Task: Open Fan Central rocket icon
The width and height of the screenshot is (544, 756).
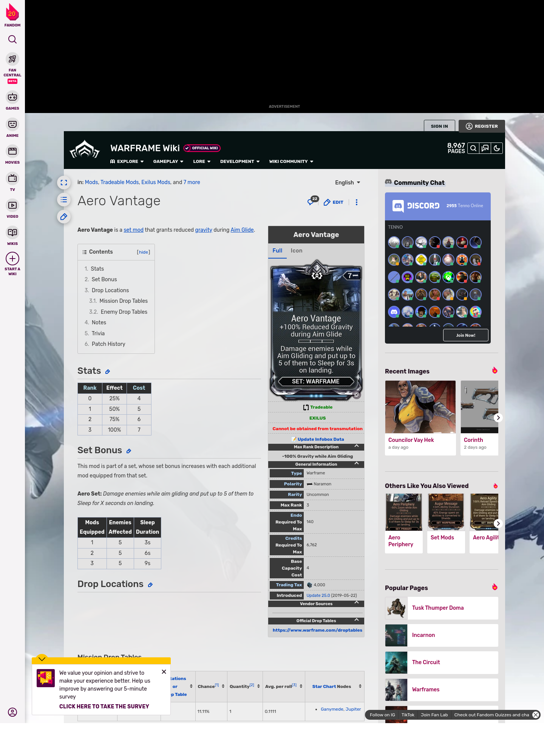Action: (x=12, y=59)
